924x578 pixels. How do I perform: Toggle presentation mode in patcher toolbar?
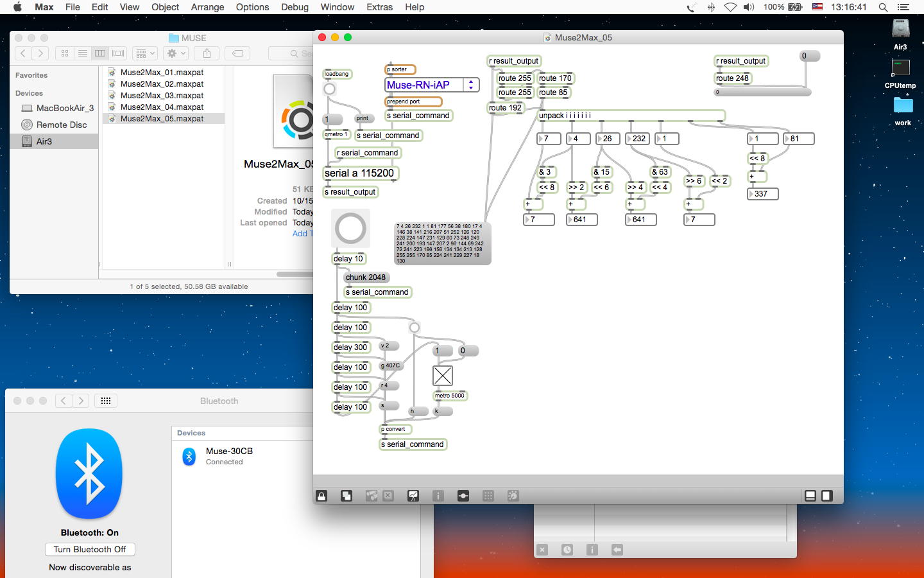pyautogui.click(x=413, y=496)
